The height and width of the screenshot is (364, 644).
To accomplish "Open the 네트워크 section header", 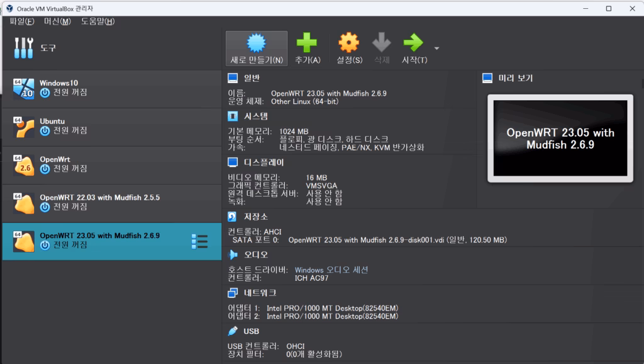I will click(x=260, y=293).
